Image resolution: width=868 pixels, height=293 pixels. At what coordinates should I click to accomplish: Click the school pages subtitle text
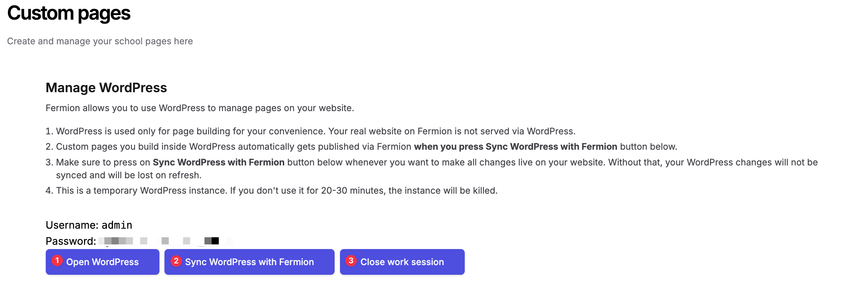click(x=100, y=41)
